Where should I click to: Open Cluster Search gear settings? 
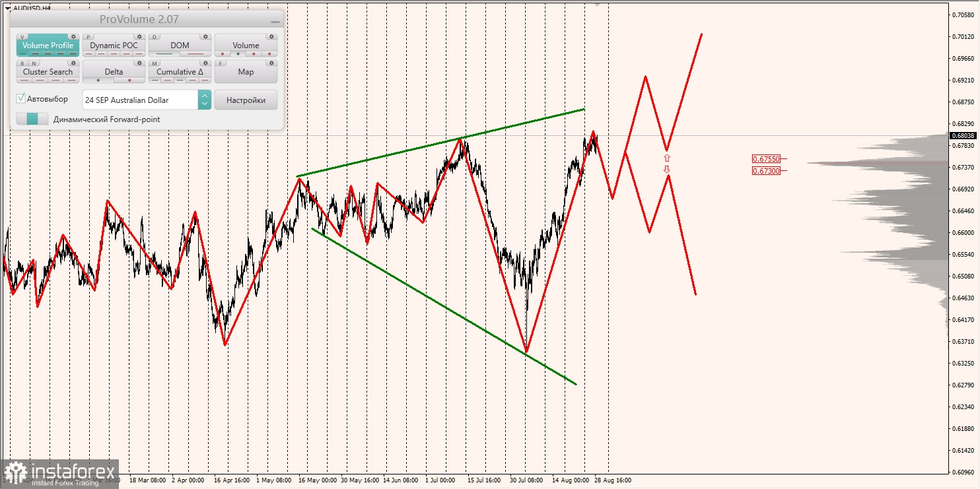pyautogui.click(x=73, y=63)
